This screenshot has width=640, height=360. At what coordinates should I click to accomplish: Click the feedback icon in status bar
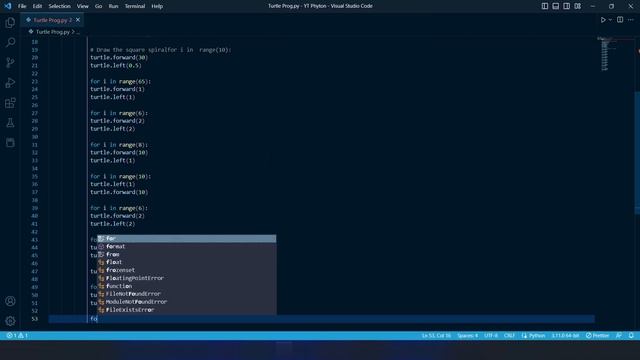(619, 336)
